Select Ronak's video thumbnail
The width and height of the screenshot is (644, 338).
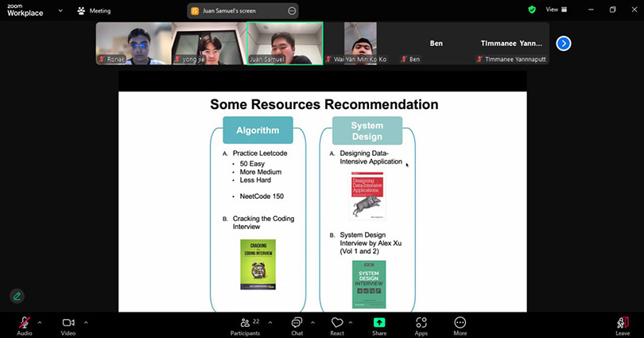pyautogui.click(x=134, y=43)
